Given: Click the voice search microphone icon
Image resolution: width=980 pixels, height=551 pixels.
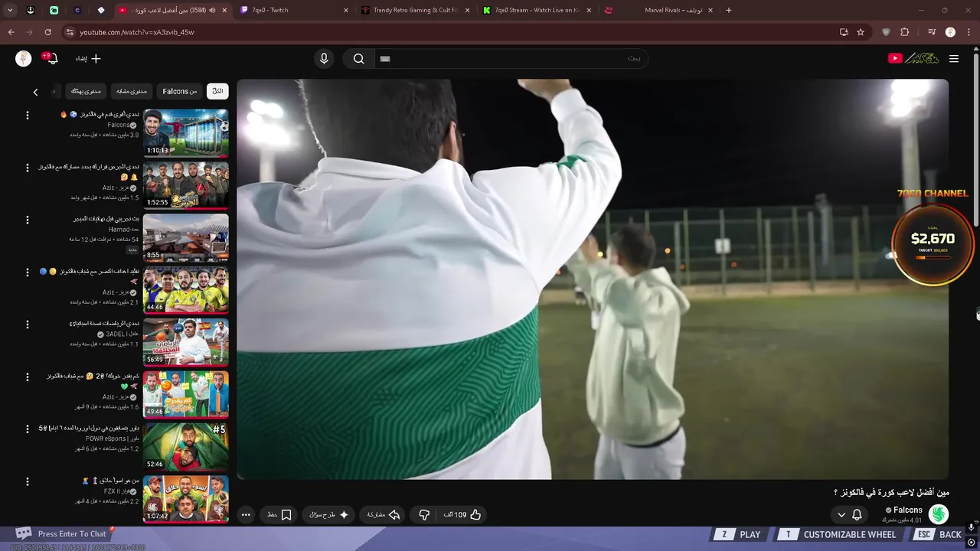Looking at the screenshot, I should [x=324, y=59].
